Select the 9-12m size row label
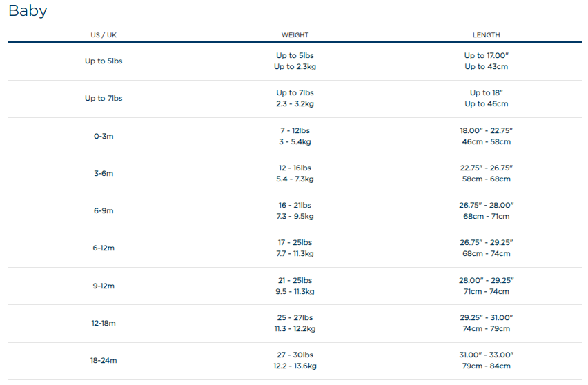 (x=104, y=286)
